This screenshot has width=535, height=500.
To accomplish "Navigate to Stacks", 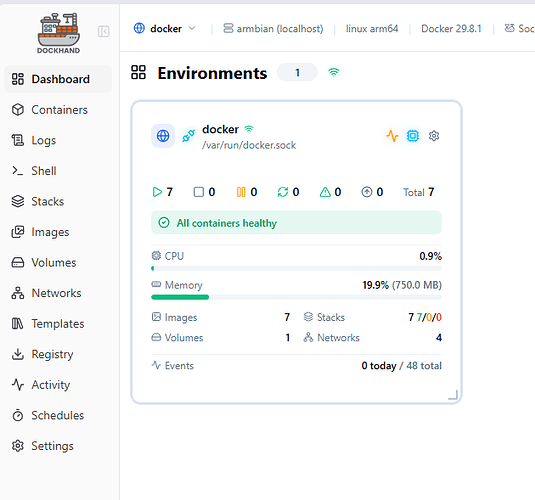I will pyautogui.click(x=58, y=201).
